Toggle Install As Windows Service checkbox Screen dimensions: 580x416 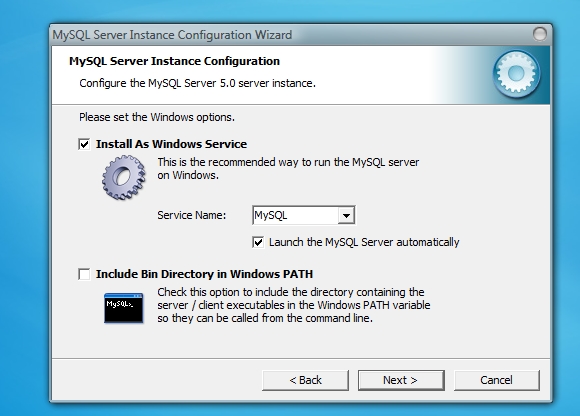point(84,144)
